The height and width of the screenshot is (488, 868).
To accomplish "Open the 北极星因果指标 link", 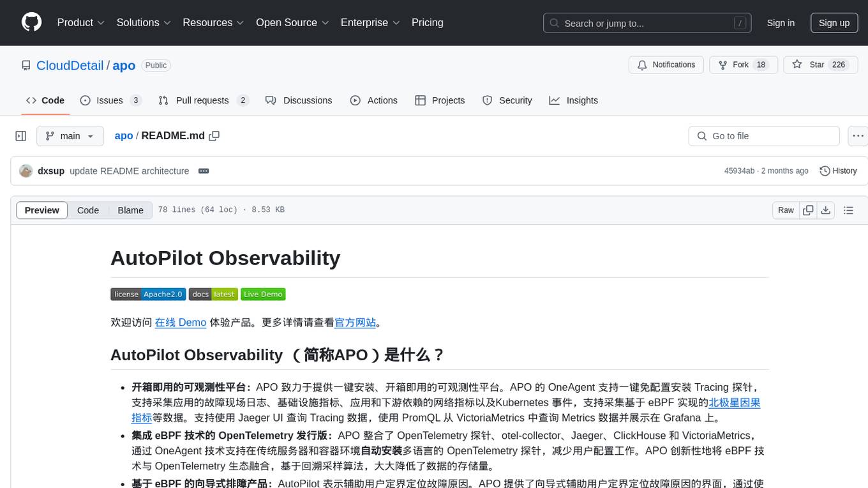I will [x=735, y=403].
